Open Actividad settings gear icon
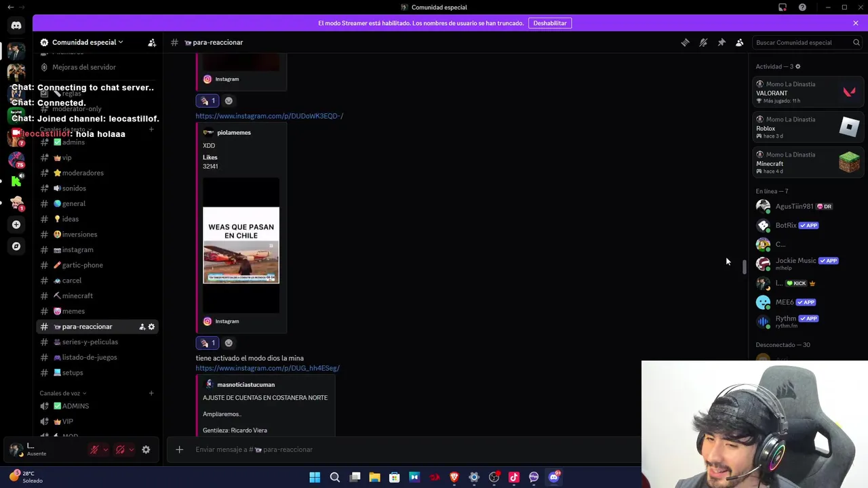 (x=797, y=66)
